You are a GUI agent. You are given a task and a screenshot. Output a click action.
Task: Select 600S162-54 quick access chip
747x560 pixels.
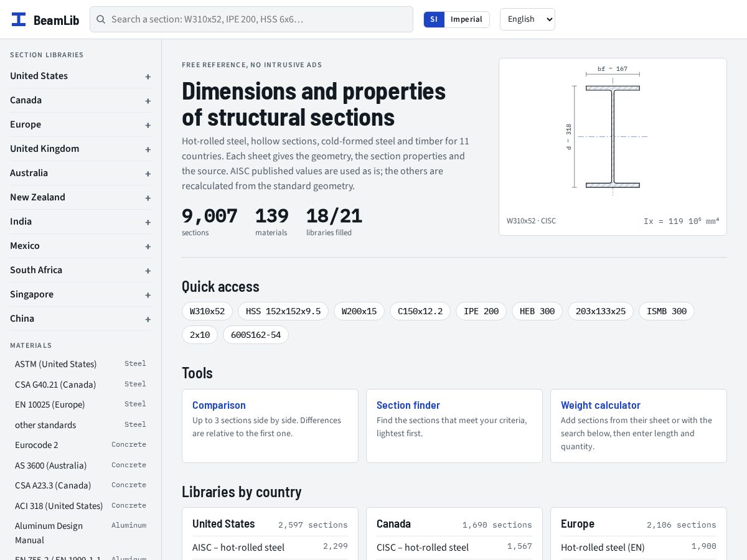click(256, 335)
